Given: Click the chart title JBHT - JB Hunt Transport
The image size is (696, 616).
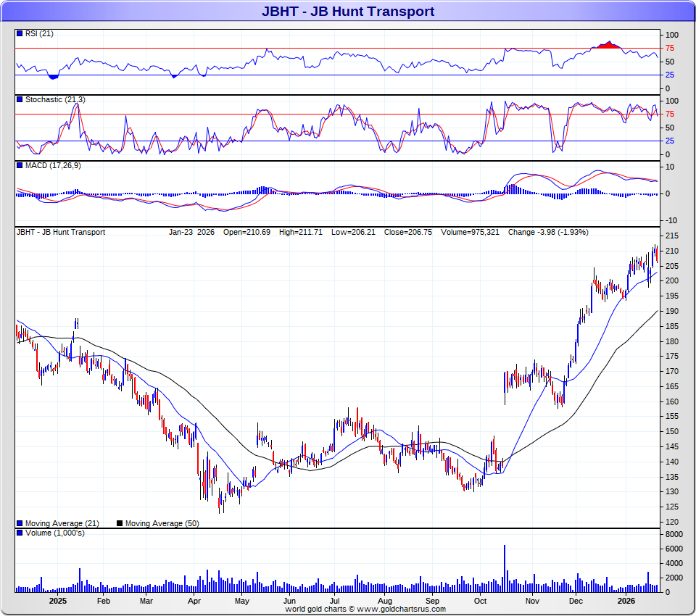Looking at the screenshot, I should [348, 12].
